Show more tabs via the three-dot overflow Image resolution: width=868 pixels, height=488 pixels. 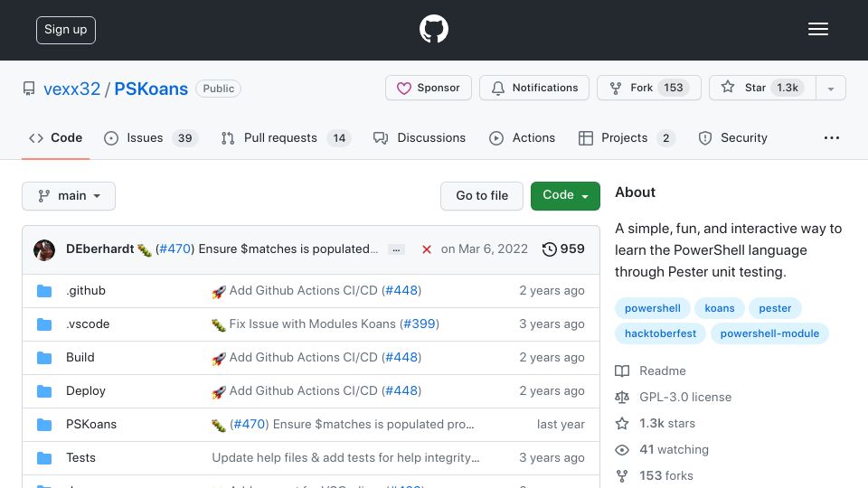(x=832, y=137)
